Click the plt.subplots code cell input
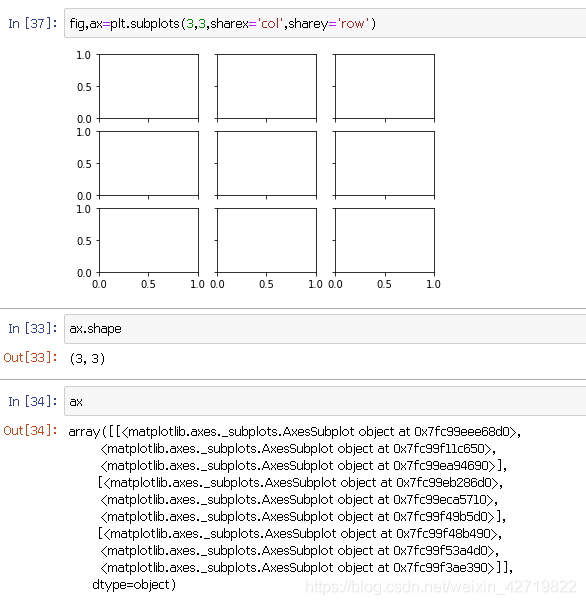This screenshot has height=605, width=586. click(325, 24)
